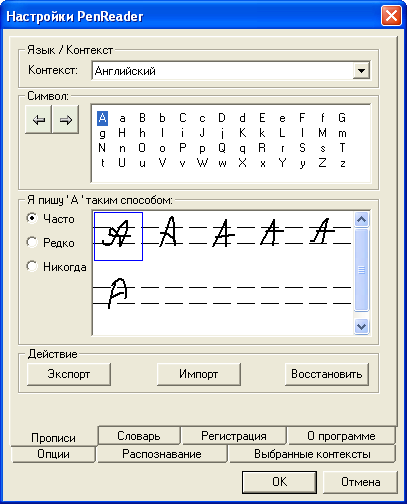
Task: Select the first cursive A sample
Action: [x=118, y=236]
